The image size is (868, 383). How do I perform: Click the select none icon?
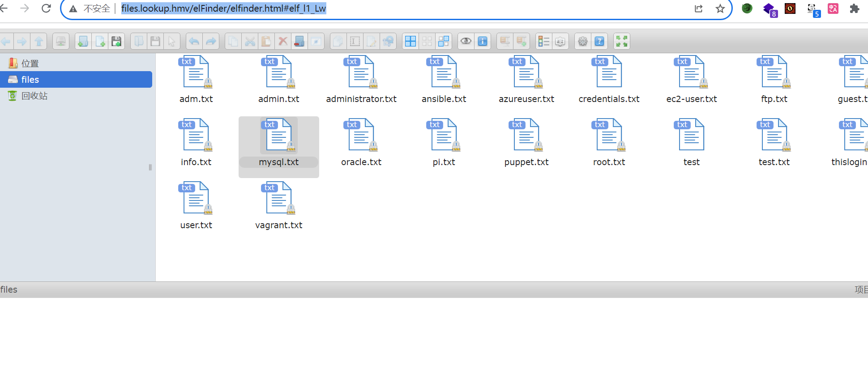[427, 42]
